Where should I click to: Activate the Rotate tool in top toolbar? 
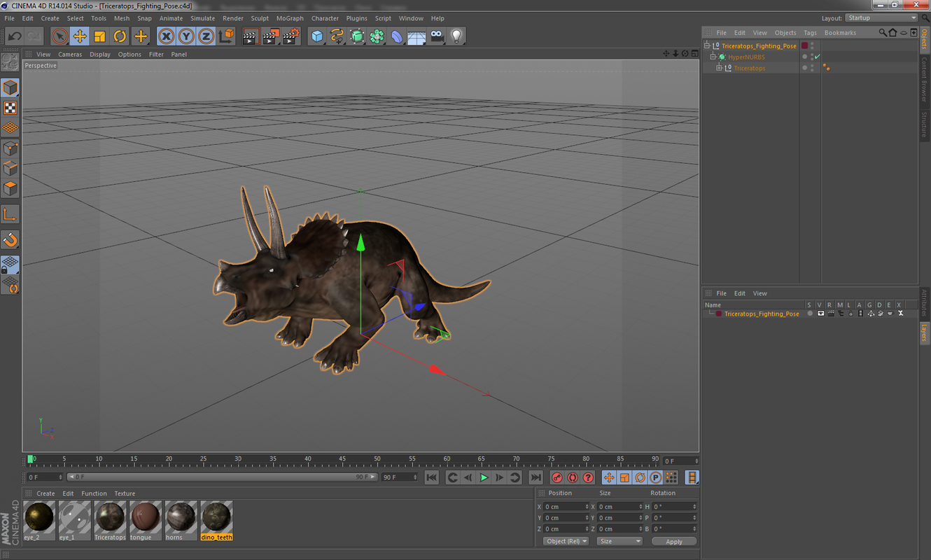click(120, 36)
